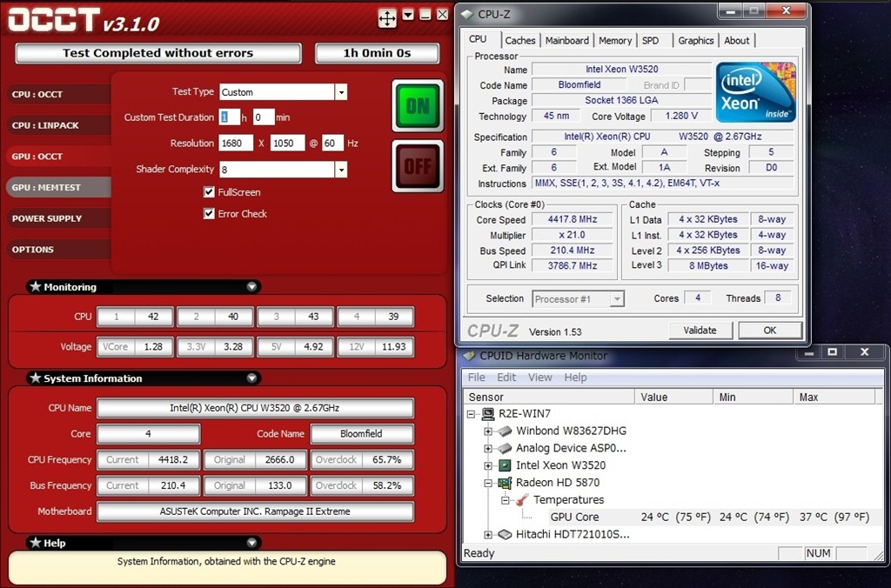891x588 pixels.
Task: Expand the Winbond W83627DHG node
Action: pyautogui.click(x=488, y=431)
